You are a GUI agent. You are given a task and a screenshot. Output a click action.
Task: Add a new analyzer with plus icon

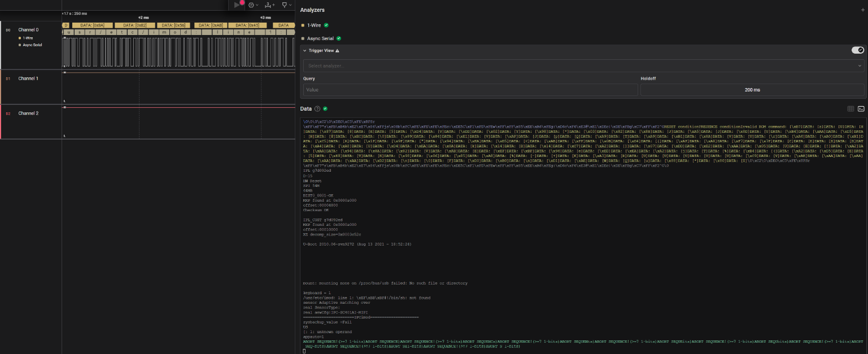[862, 10]
